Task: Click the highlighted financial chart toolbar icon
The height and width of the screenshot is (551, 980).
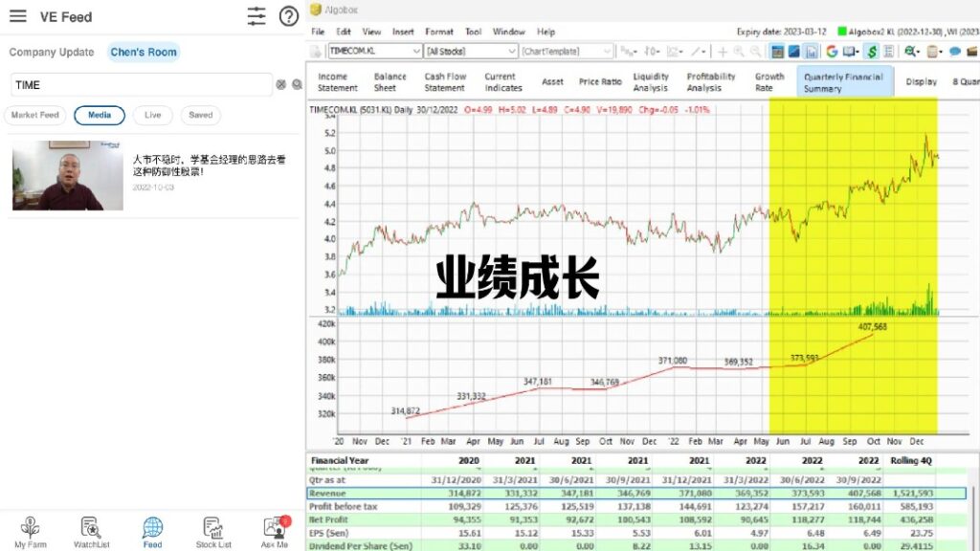Action: click(812, 52)
